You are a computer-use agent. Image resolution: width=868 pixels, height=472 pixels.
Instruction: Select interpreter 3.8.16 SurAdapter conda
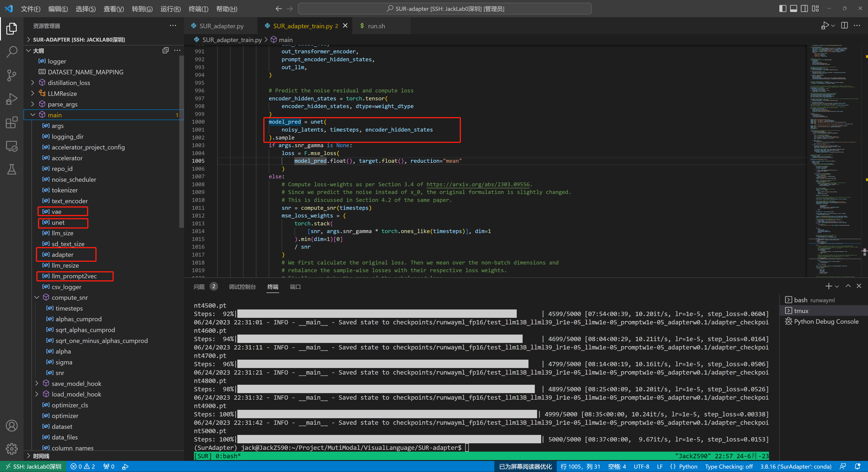pos(796,467)
